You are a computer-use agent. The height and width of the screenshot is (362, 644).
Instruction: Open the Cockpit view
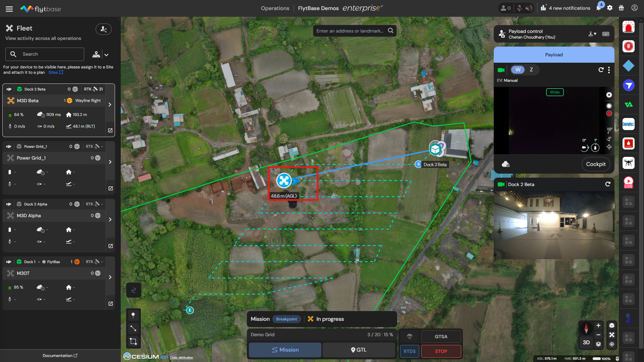click(x=596, y=164)
